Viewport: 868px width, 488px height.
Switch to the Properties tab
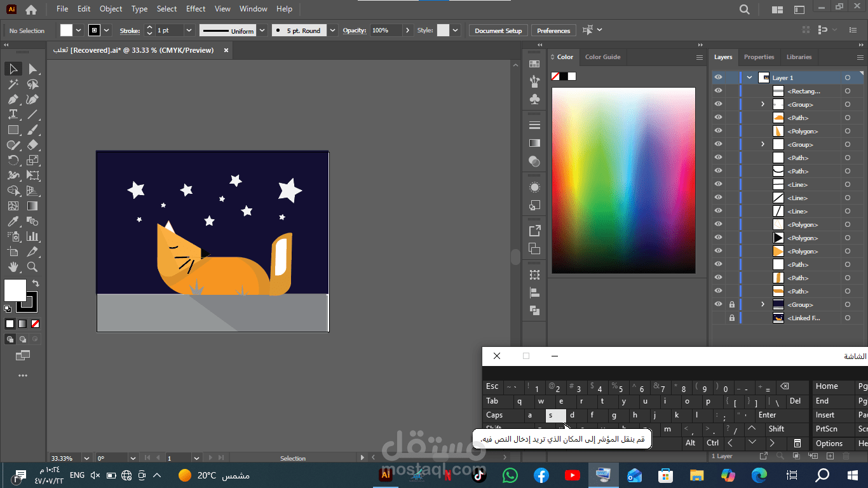(759, 57)
